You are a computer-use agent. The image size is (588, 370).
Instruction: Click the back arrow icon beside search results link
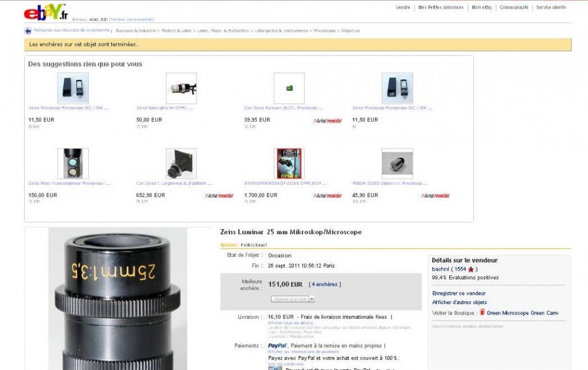28,31
